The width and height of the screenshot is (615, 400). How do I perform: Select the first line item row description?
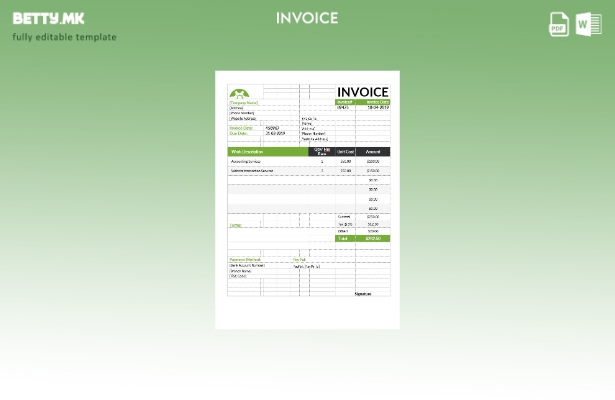pyautogui.click(x=246, y=161)
